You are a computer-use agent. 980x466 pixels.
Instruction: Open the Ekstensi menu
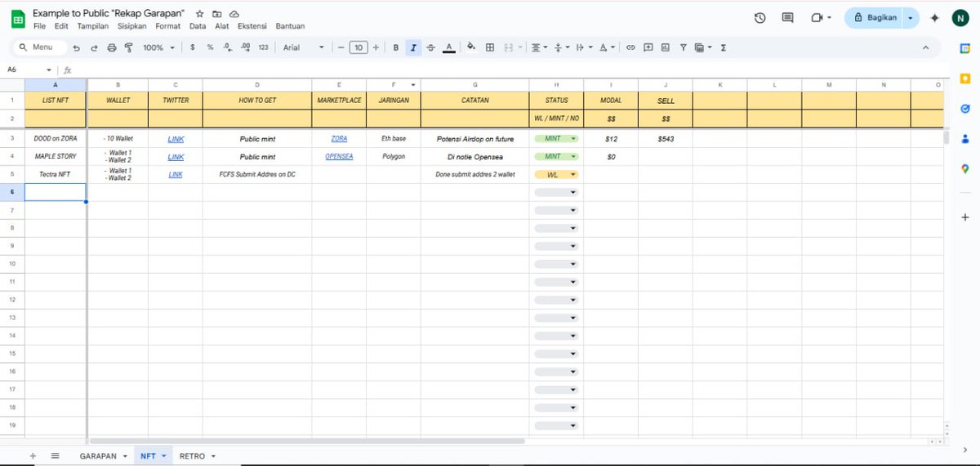point(253,26)
